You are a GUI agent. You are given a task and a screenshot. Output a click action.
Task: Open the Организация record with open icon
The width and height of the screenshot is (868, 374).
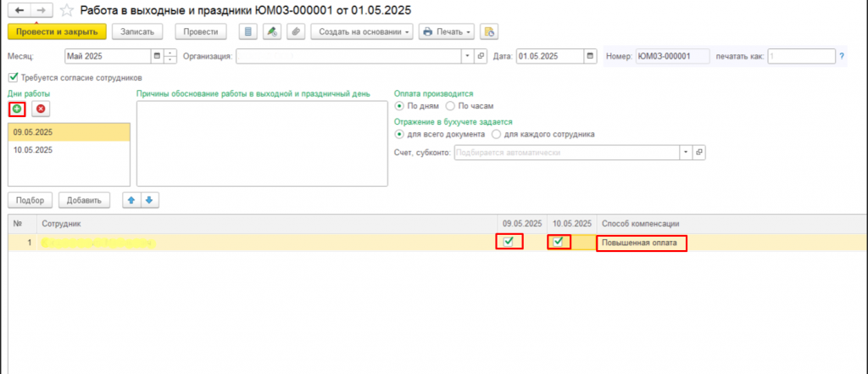pos(481,56)
